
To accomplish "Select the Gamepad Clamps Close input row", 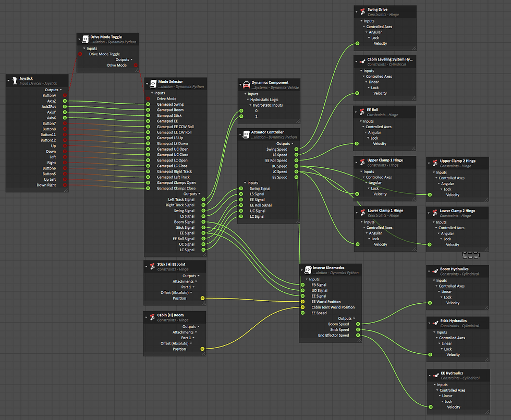I will 176,188.
